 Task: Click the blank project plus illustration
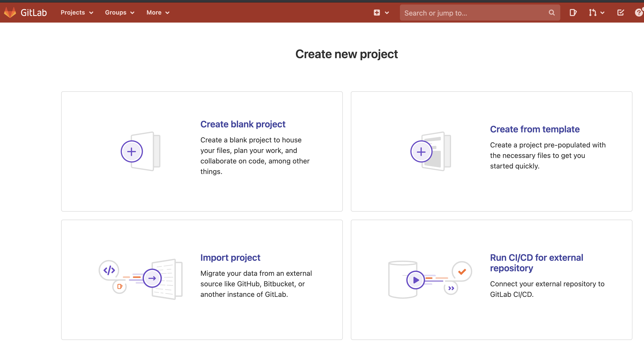click(x=132, y=151)
